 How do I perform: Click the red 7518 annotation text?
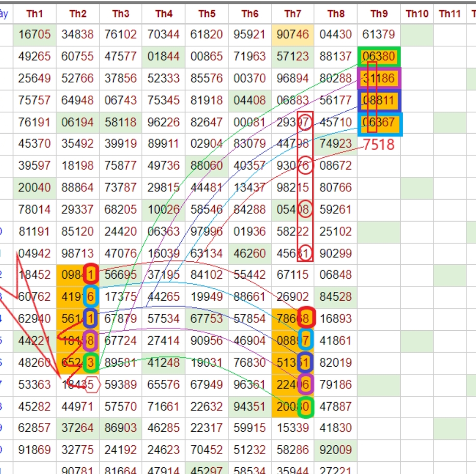379,145
